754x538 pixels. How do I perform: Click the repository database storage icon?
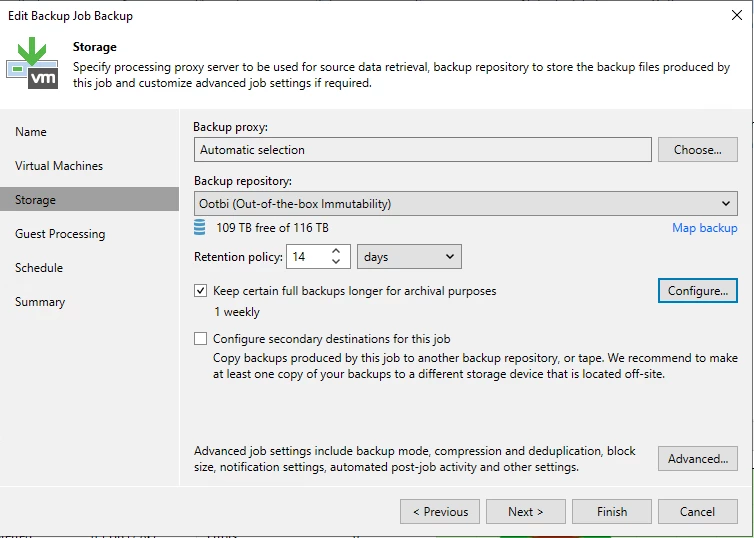200,227
